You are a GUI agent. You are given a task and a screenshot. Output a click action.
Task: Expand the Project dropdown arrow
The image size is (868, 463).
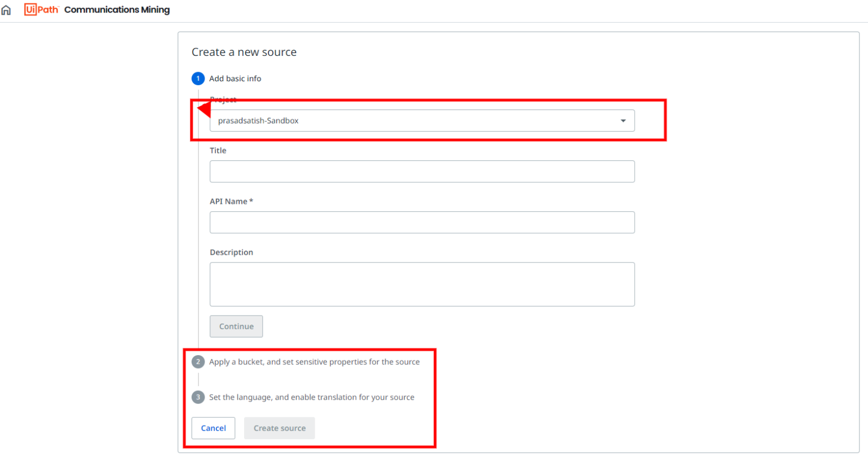tap(623, 121)
